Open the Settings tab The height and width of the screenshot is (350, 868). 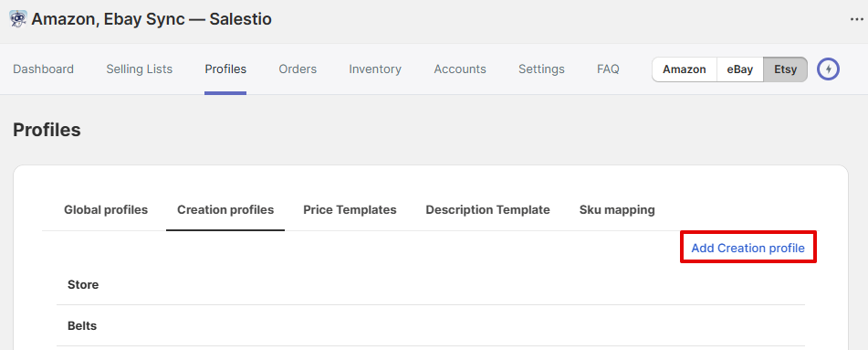[x=541, y=69]
